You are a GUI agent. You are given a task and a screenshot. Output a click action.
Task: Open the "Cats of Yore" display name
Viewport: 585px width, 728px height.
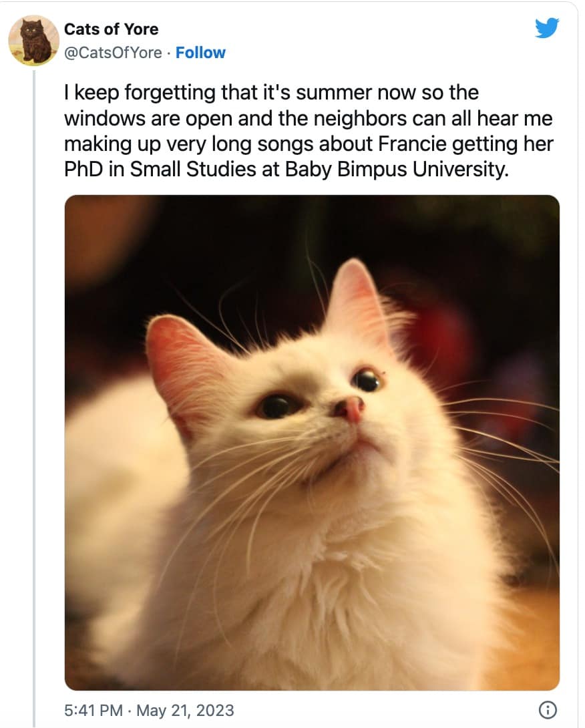111,29
